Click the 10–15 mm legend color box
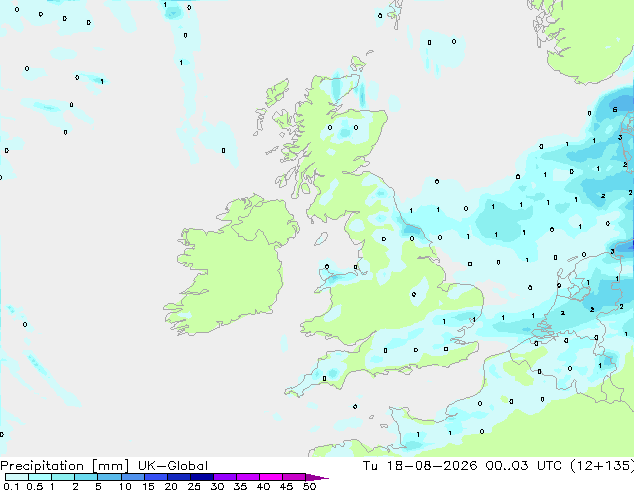634x490 pixels. [132, 477]
